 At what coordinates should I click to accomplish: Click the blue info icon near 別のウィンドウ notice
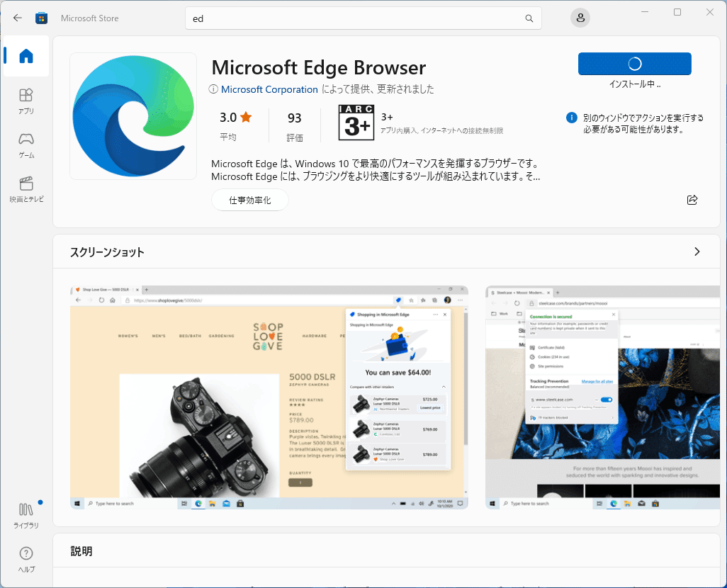[572, 118]
